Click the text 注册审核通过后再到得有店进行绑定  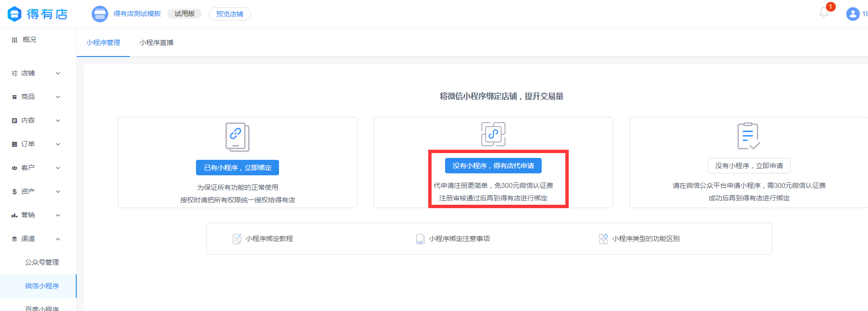pos(493,198)
